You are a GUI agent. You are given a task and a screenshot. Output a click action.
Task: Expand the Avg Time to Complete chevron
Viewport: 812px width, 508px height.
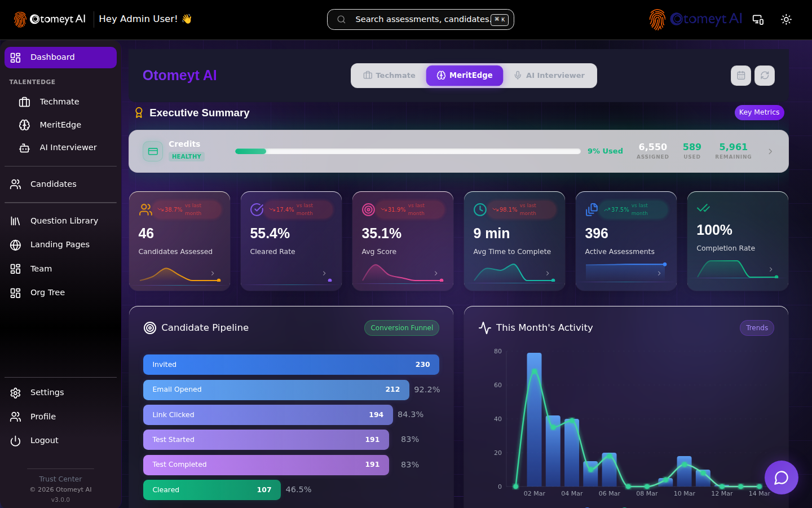(x=548, y=273)
